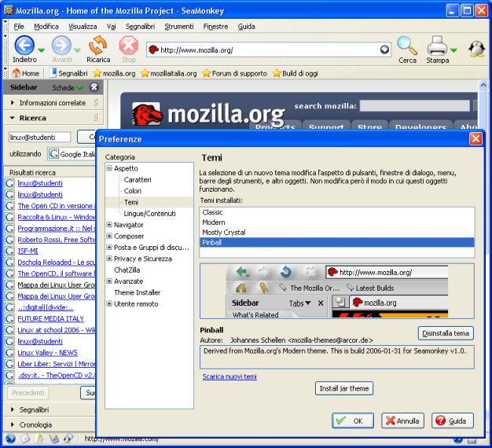Collapse the Aspetto category tree node

coord(109,168)
